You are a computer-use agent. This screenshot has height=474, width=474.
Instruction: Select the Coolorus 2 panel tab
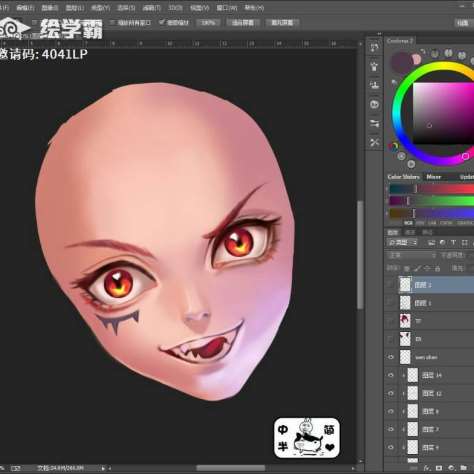point(400,41)
